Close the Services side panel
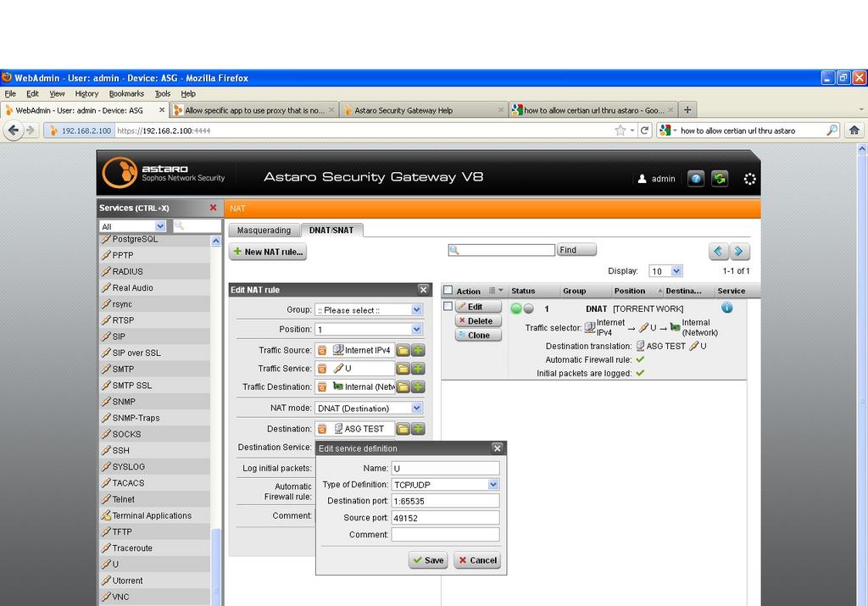 213,208
